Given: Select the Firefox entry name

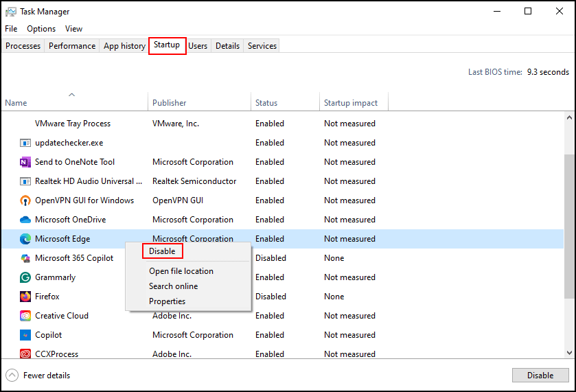Looking at the screenshot, I should click(47, 297).
